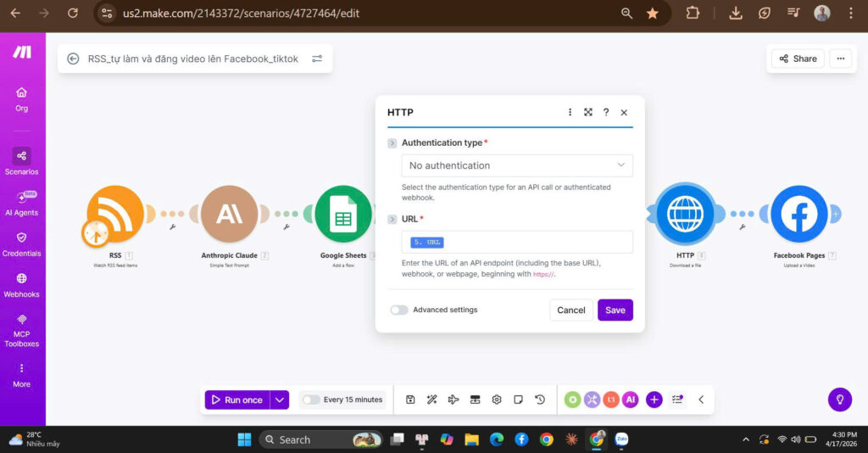Expand the HTTP dialog to full screen
Image resolution: width=868 pixels, height=453 pixels.
coord(588,112)
